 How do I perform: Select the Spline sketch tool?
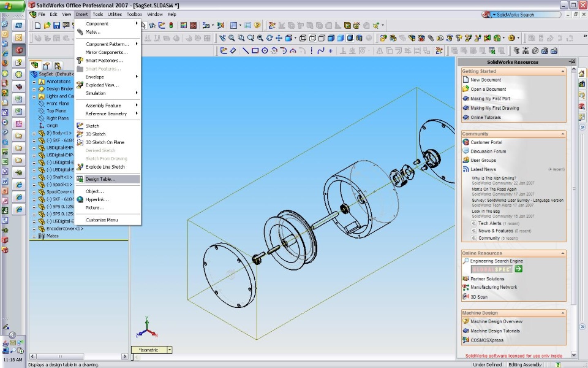click(x=321, y=50)
